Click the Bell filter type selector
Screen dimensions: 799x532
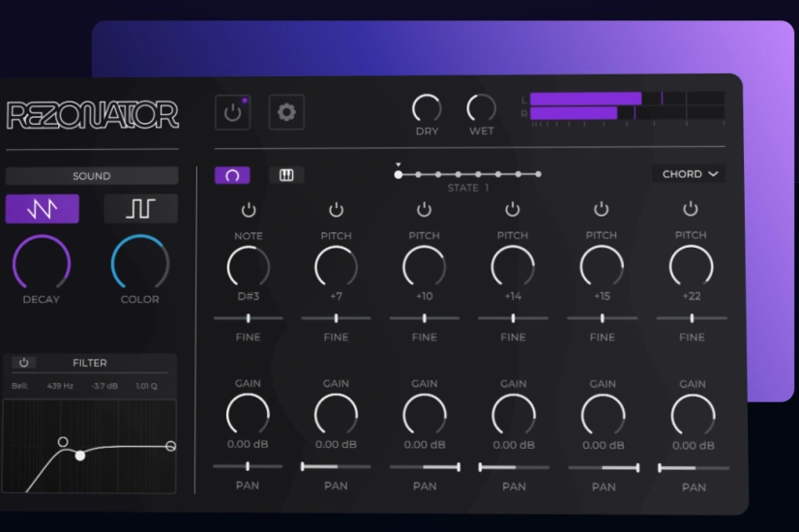tap(20, 386)
